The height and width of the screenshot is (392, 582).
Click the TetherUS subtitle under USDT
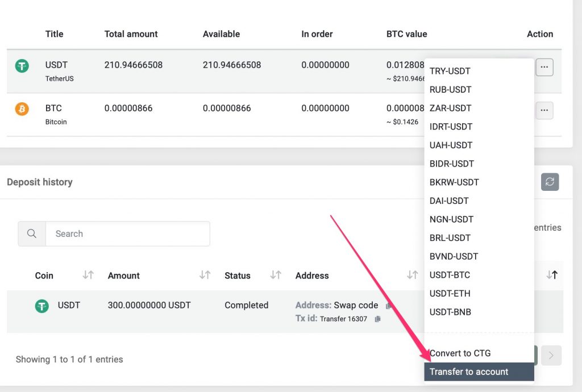click(59, 78)
